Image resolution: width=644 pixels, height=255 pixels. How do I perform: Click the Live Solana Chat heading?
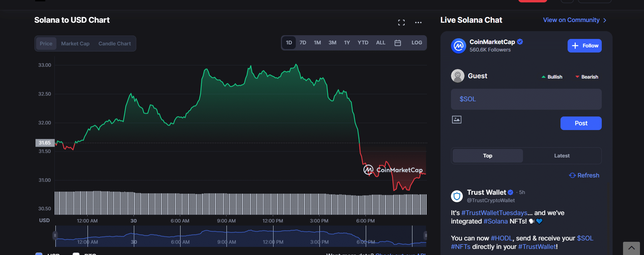click(x=471, y=20)
